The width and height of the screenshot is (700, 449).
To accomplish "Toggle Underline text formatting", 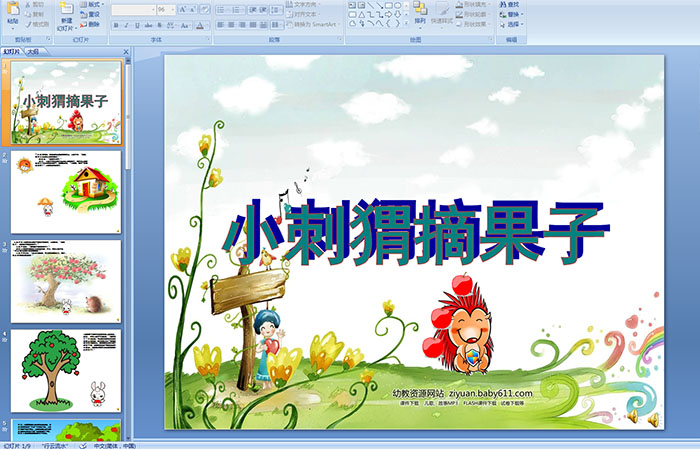I will [x=137, y=25].
